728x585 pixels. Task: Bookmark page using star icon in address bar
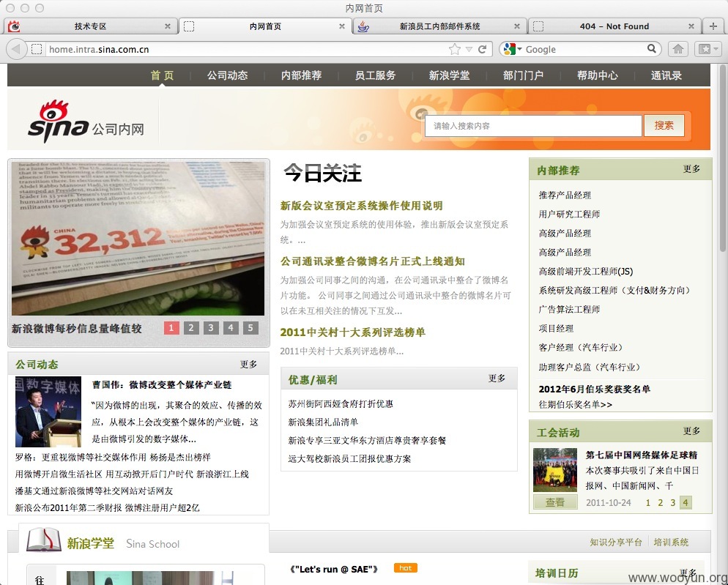point(455,49)
